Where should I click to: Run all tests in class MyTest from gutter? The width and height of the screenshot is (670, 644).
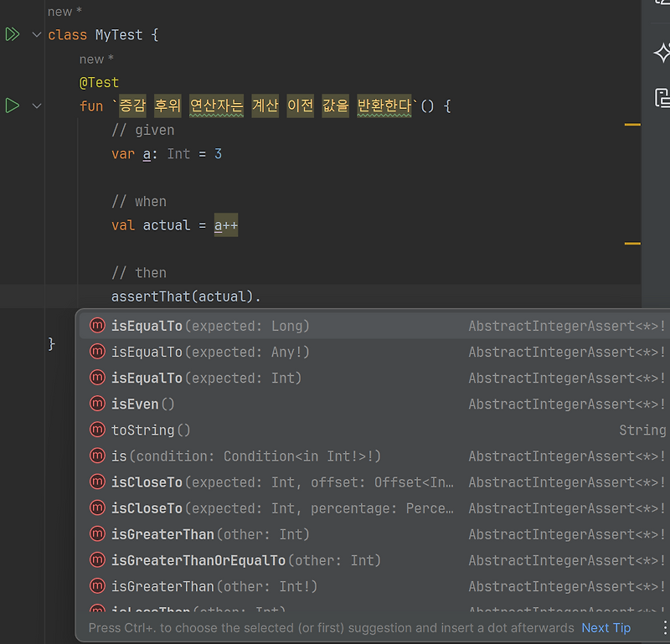tap(12, 34)
